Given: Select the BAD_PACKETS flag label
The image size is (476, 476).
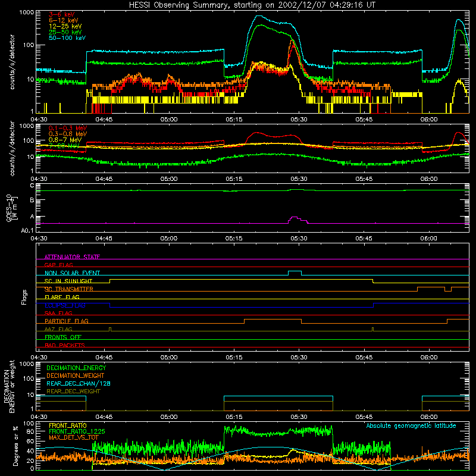Looking at the screenshot, I should coord(65,345).
